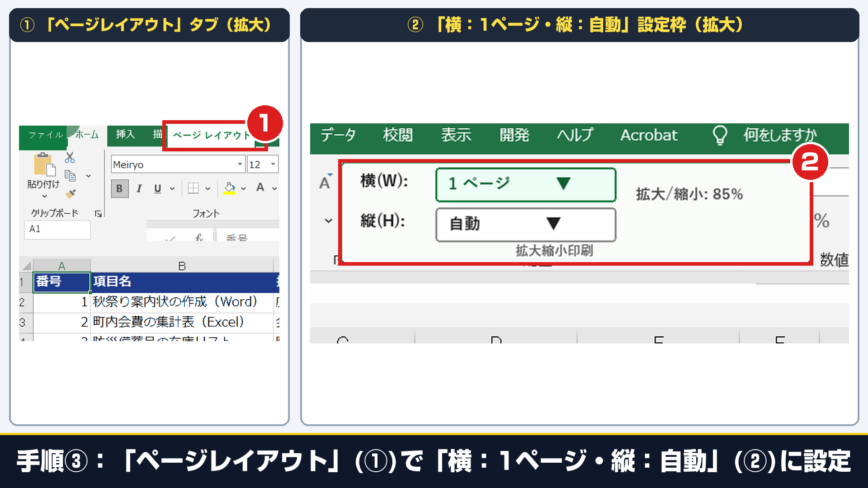
Task: Open the ヘルプ ribbon tab
Action: [575, 135]
